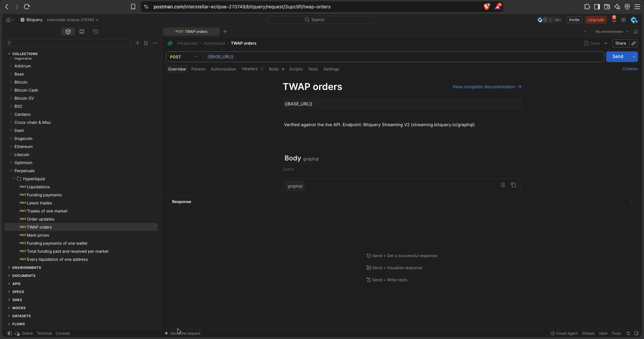The height and width of the screenshot is (339, 644).
Task: Copy the graphql query with copy icon
Action: 514,185
